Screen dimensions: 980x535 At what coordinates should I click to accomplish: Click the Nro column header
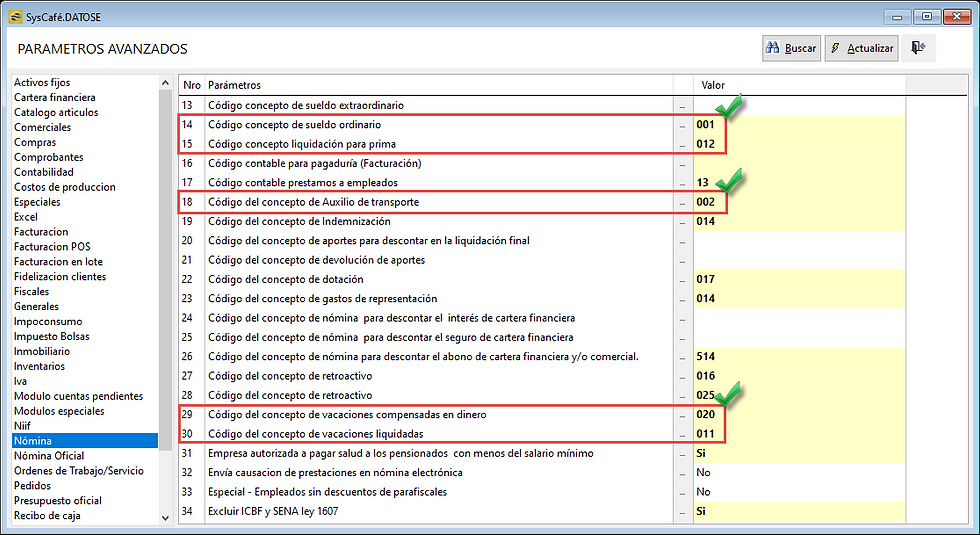pos(192,85)
